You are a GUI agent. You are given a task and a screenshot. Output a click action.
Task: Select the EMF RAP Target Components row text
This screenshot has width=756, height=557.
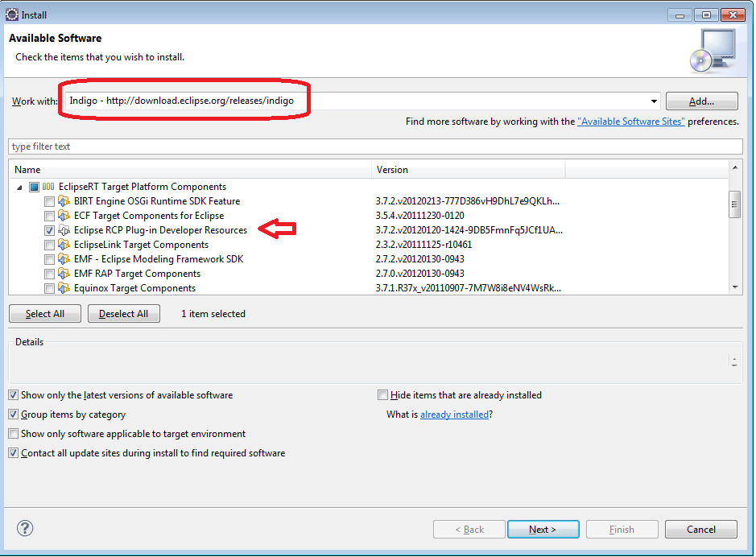[x=137, y=274]
